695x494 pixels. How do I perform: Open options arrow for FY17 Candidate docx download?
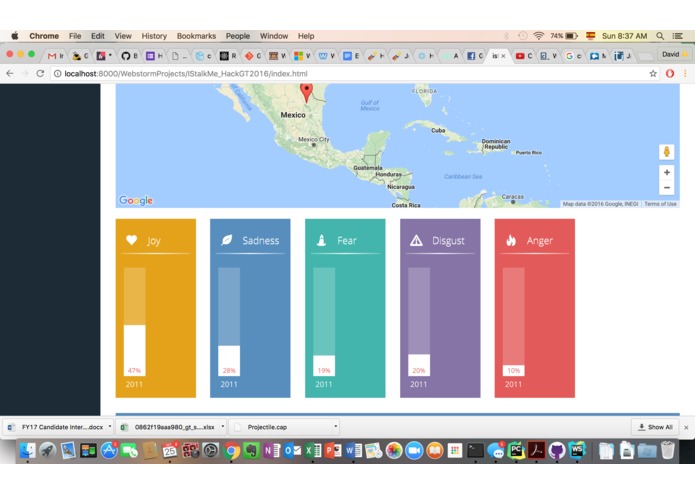coord(109,427)
